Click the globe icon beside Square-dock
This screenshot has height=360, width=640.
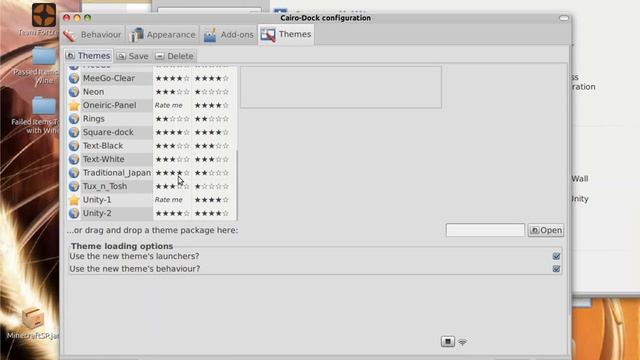(x=74, y=132)
